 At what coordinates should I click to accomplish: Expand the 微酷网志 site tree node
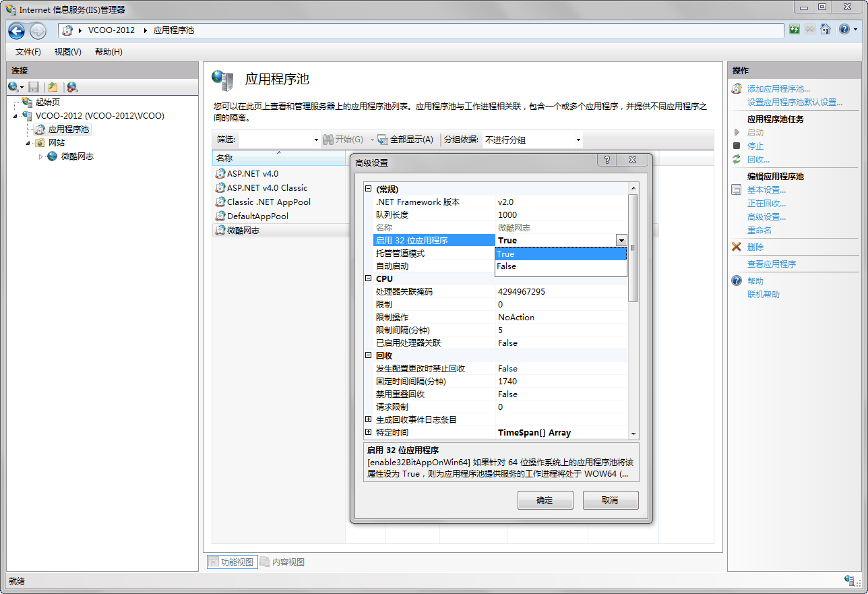40,156
